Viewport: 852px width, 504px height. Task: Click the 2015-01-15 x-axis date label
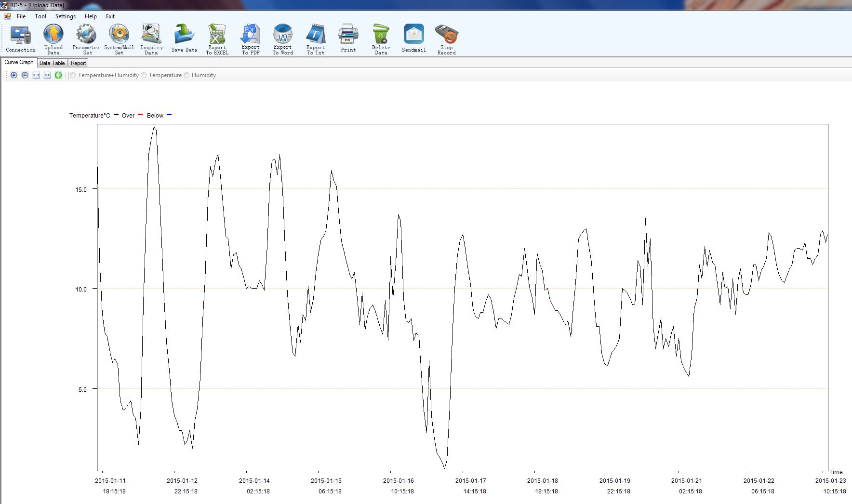pyautogui.click(x=326, y=481)
